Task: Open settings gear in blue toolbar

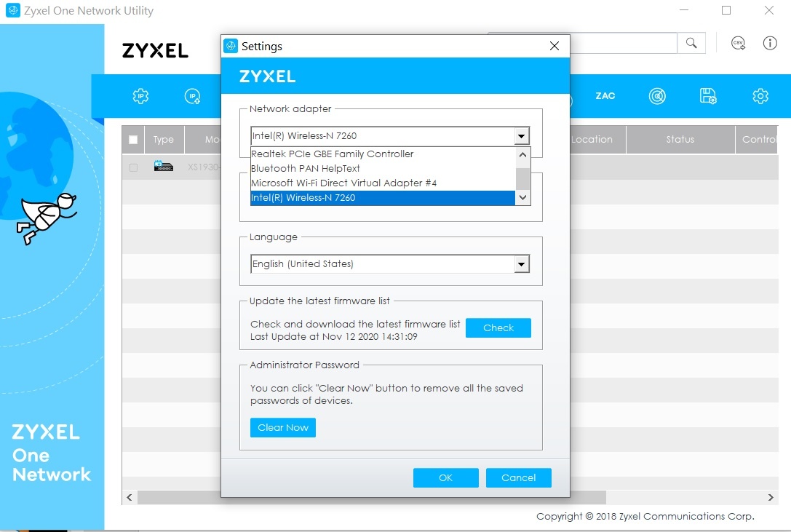Action: click(760, 96)
